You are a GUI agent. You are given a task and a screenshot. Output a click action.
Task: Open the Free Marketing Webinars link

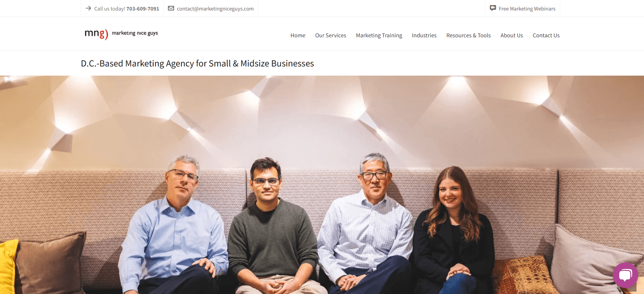[527, 9]
